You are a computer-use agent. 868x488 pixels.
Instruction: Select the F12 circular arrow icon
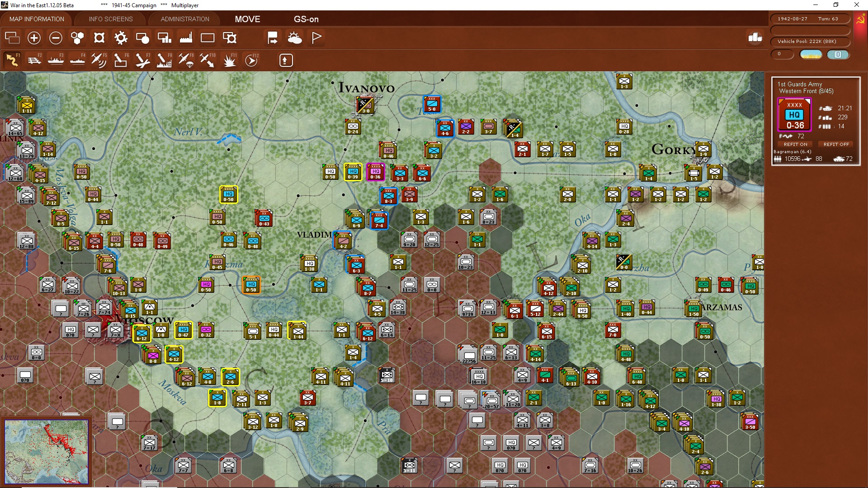[251, 60]
